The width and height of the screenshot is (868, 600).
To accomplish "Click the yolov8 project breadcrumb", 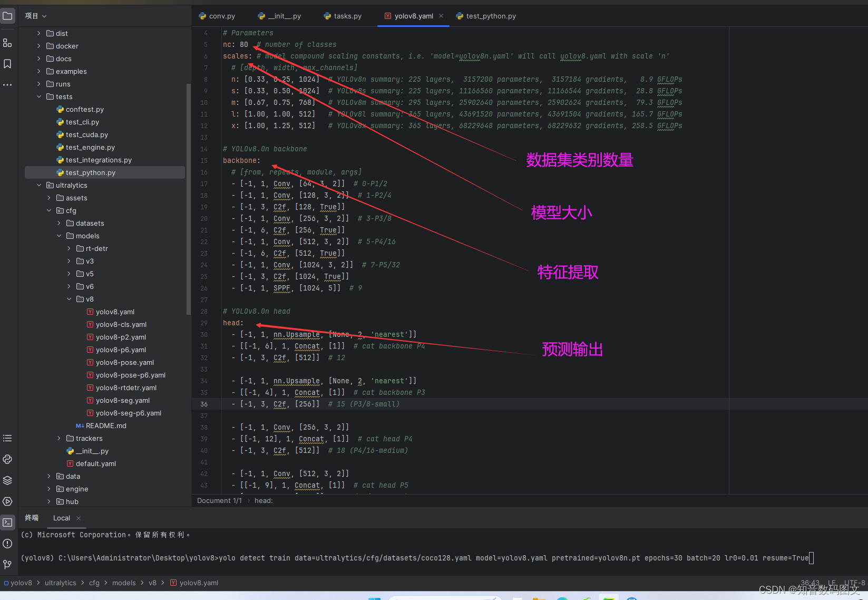I will pyautogui.click(x=18, y=583).
